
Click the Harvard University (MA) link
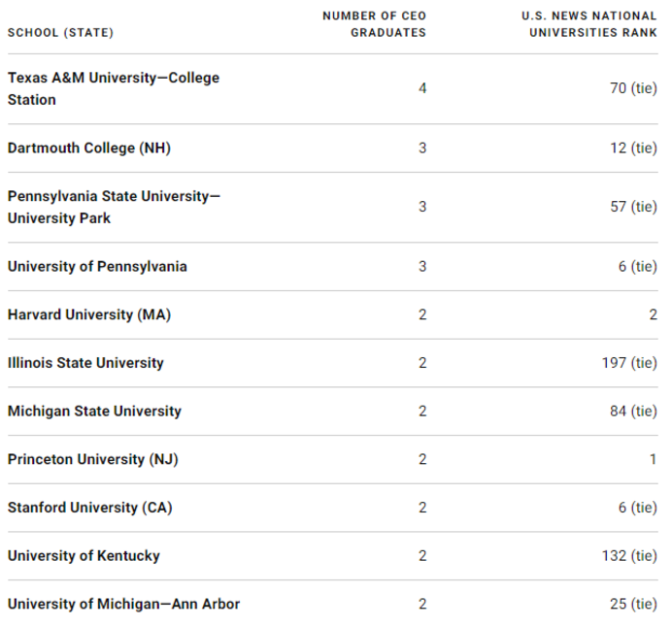[89, 314]
